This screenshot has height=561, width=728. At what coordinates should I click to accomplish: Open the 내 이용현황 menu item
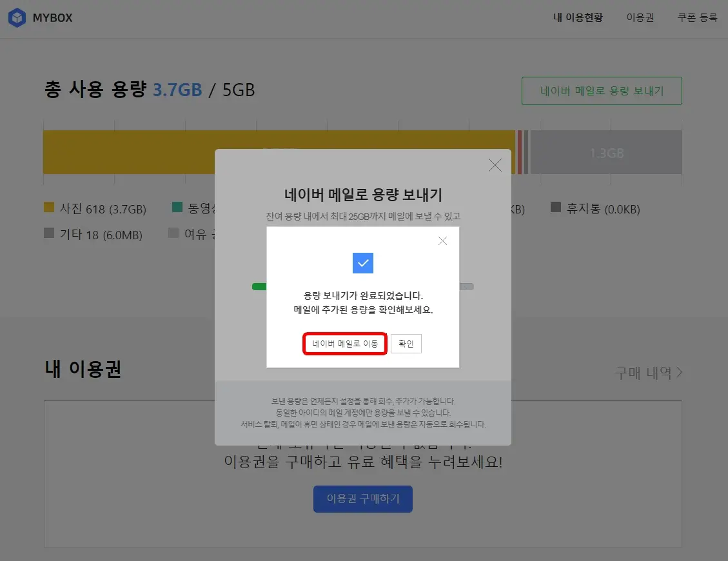pyautogui.click(x=578, y=18)
